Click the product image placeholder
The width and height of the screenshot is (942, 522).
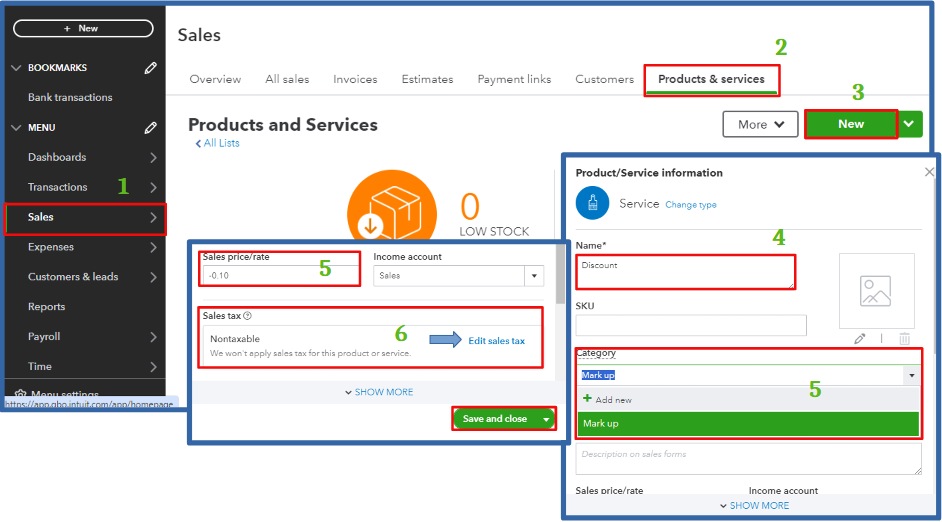[x=876, y=291]
